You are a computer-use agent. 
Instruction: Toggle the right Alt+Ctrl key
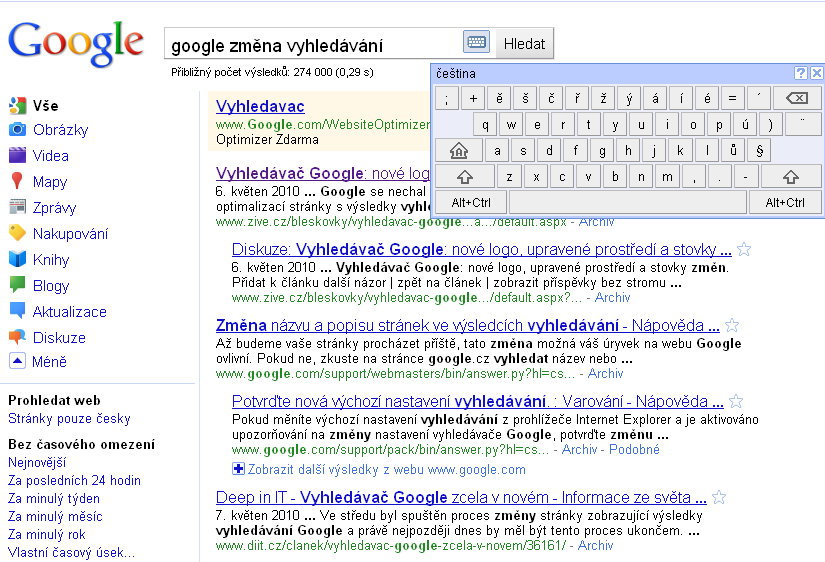785,203
